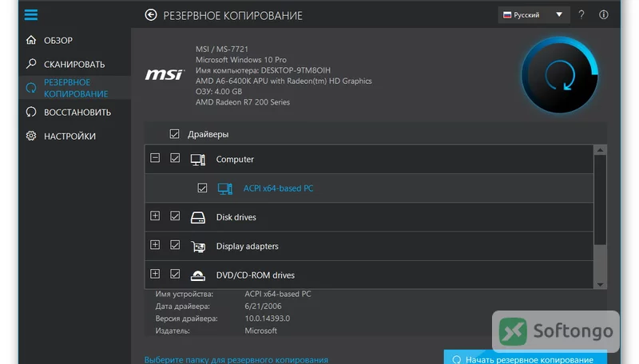Click the back arrow beside Резервное копирование
Image resolution: width=639 pixels, height=364 pixels.
[151, 15]
